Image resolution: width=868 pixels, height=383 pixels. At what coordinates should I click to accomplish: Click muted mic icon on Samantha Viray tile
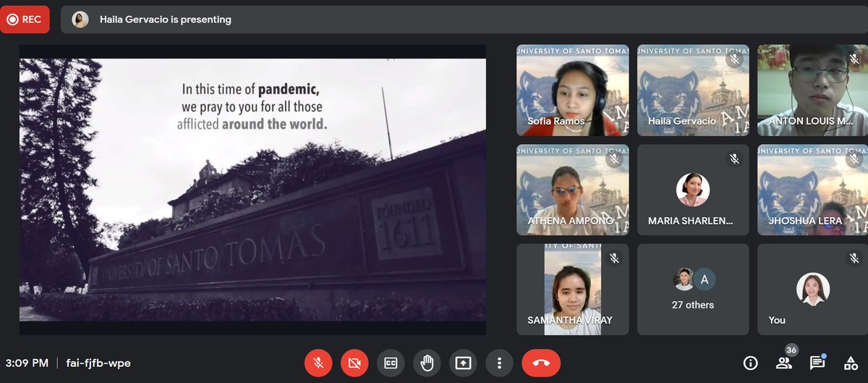click(614, 258)
